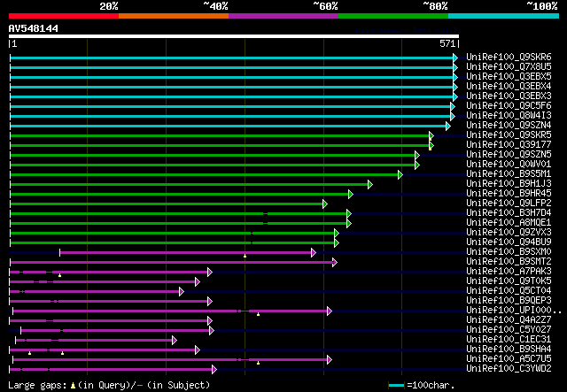Select the UniRef100_Q9SZN4 label
The image size is (567, 392).
(509, 125)
